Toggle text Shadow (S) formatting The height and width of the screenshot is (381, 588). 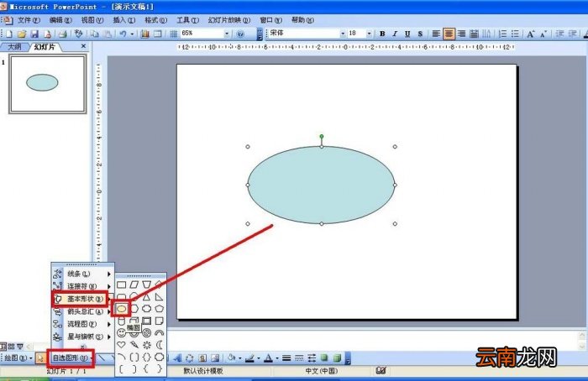(420, 34)
